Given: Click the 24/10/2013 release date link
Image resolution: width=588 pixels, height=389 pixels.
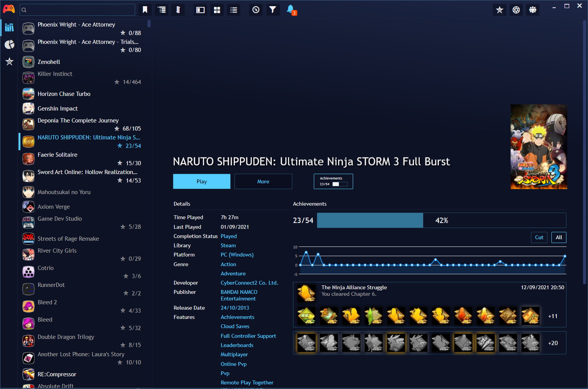Looking at the screenshot, I should pos(235,308).
